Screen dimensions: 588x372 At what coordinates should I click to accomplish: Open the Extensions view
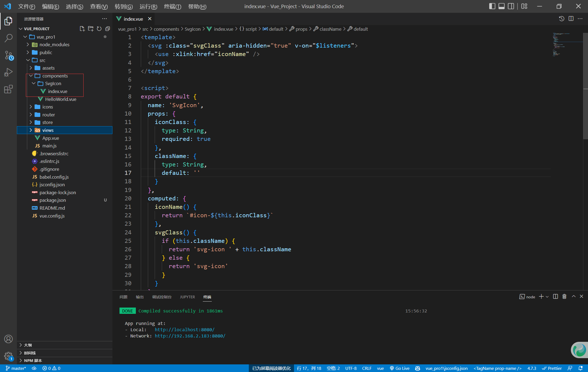point(8,89)
